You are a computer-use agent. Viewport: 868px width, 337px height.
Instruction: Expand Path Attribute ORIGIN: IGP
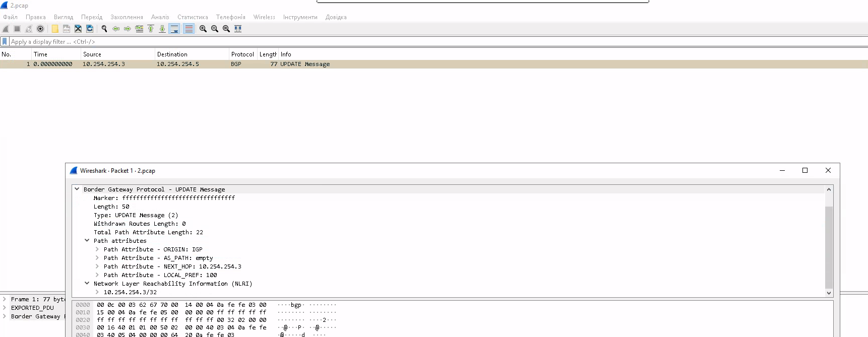point(97,249)
